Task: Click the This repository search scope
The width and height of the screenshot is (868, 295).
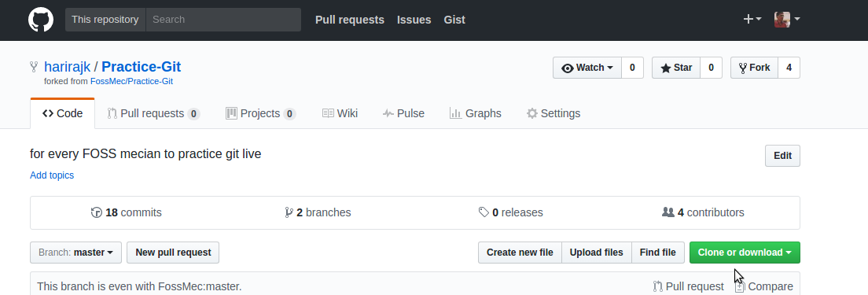Action: click(x=105, y=20)
